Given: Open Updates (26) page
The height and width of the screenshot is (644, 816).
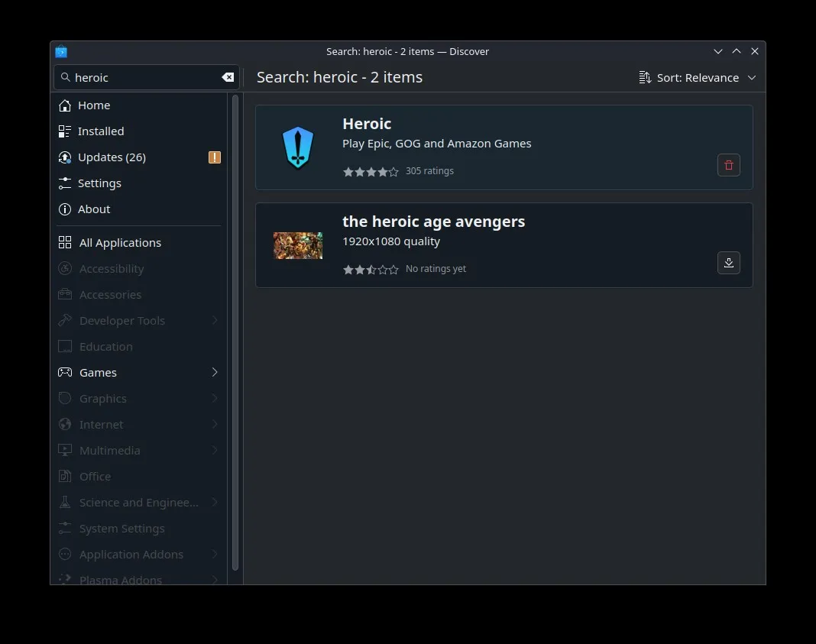Looking at the screenshot, I should pos(140,157).
